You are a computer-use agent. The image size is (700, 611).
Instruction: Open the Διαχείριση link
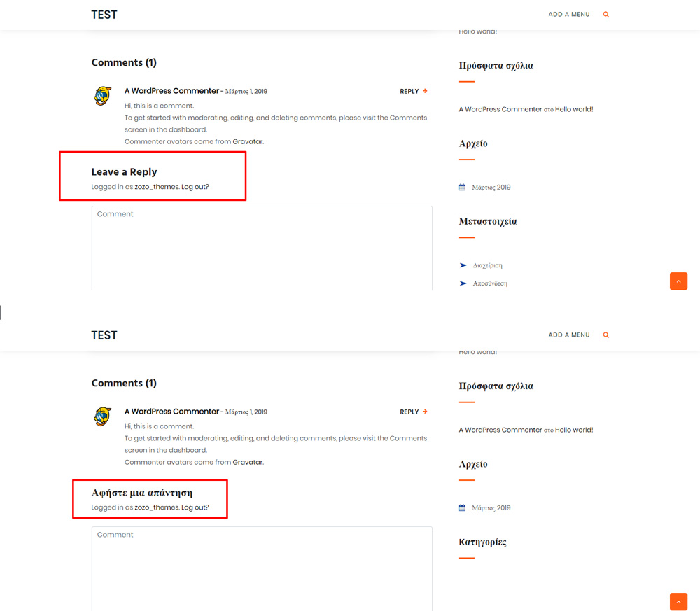[488, 266]
